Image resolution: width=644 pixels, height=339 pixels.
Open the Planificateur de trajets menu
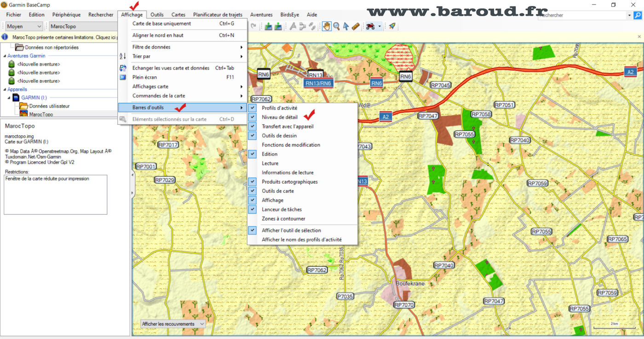coord(218,15)
